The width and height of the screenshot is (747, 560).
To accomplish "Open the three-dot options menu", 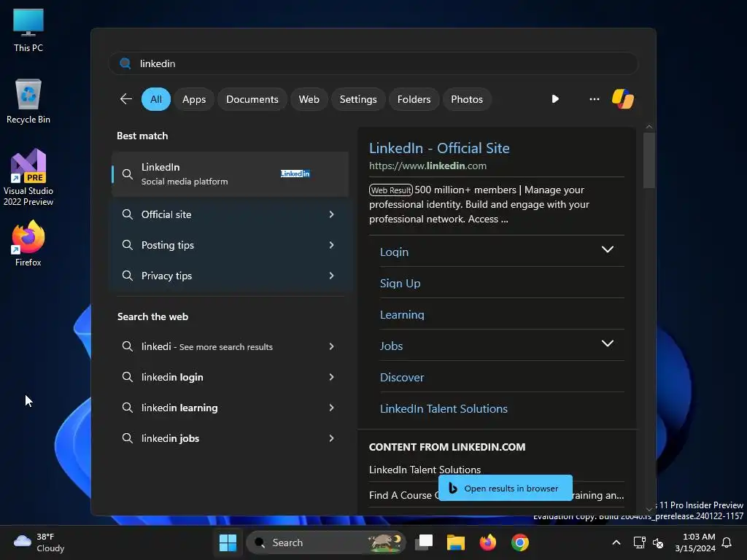I will click(594, 99).
